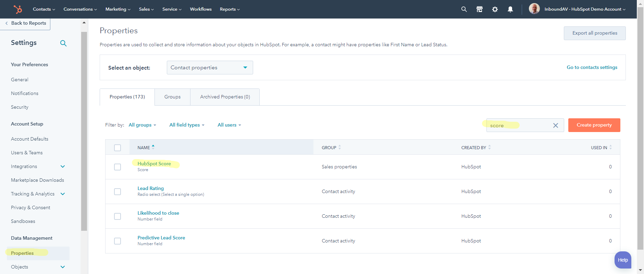Switch to the Properties (173) tab
Image resolution: width=644 pixels, height=274 pixels.
pos(127,97)
